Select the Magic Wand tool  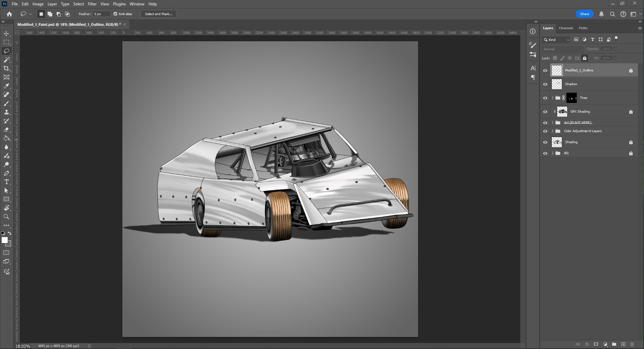(6, 60)
